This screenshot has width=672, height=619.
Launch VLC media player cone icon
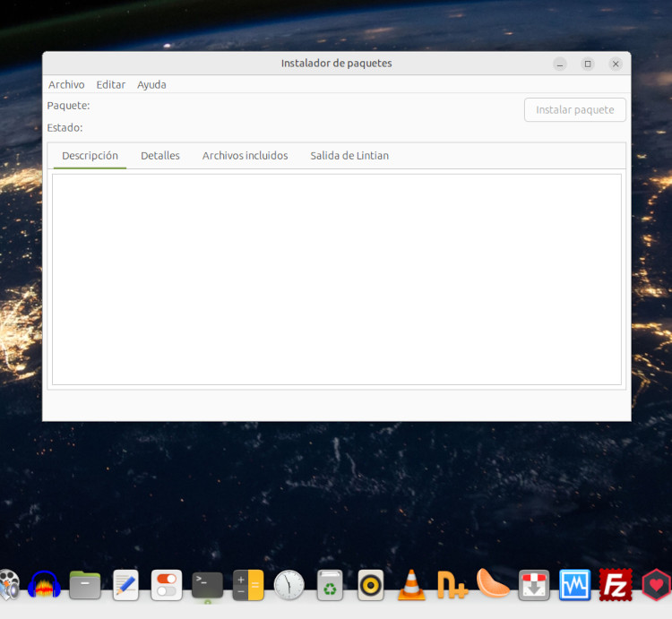click(411, 585)
